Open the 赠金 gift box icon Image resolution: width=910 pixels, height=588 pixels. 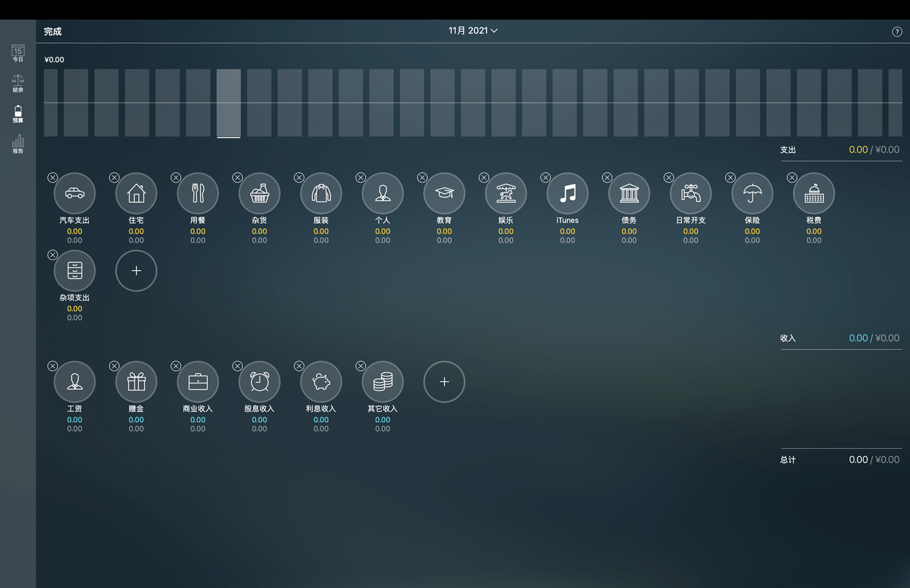[x=136, y=382]
